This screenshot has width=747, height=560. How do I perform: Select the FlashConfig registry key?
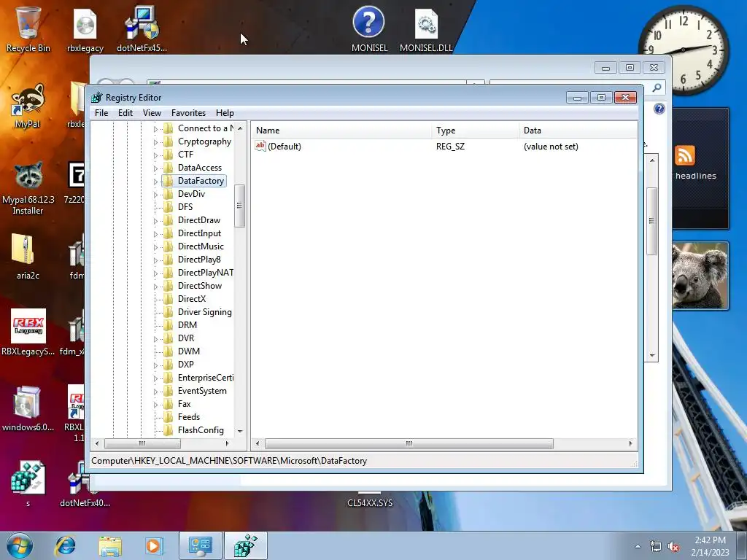point(201,430)
